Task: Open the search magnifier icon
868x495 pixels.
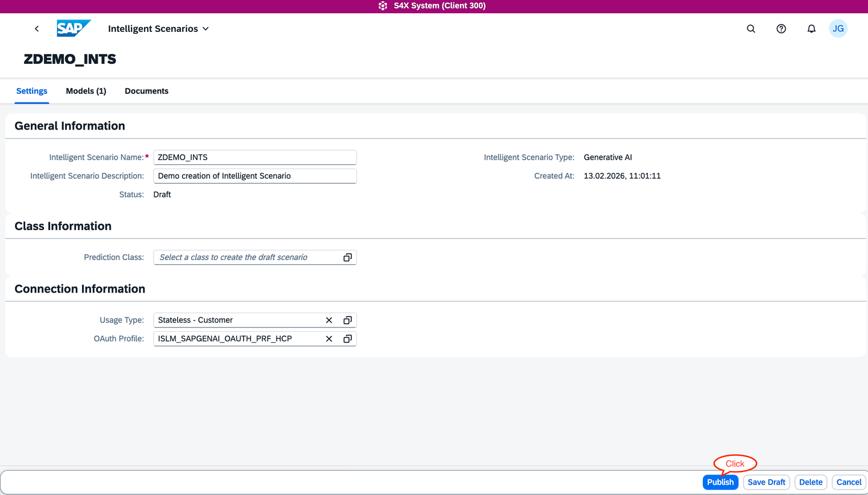Action: tap(751, 29)
